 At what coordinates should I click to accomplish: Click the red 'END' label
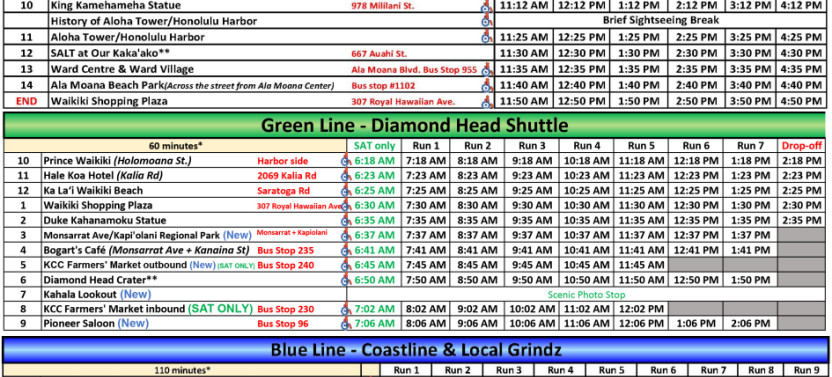[x=27, y=101]
